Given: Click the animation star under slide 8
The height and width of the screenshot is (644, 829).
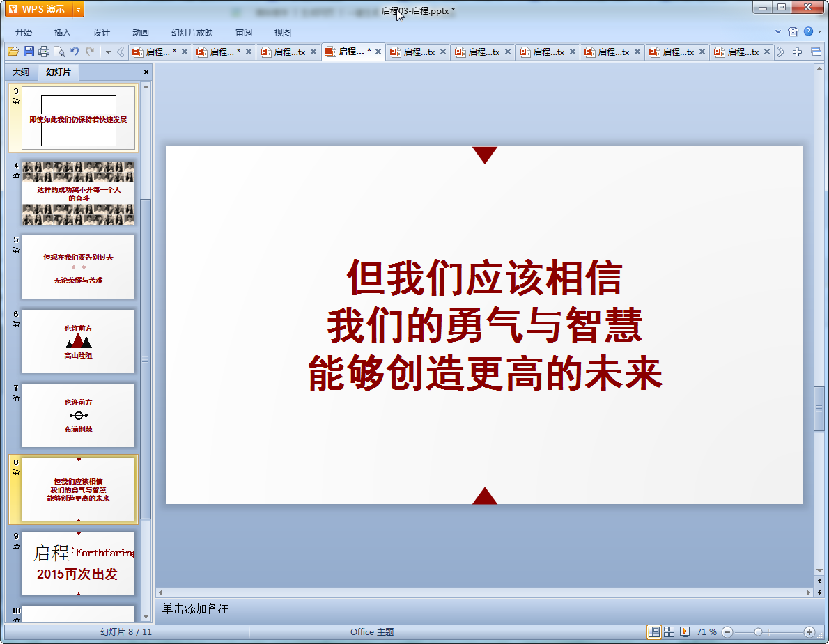Looking at the screenshot, I should tap(16, 472).
